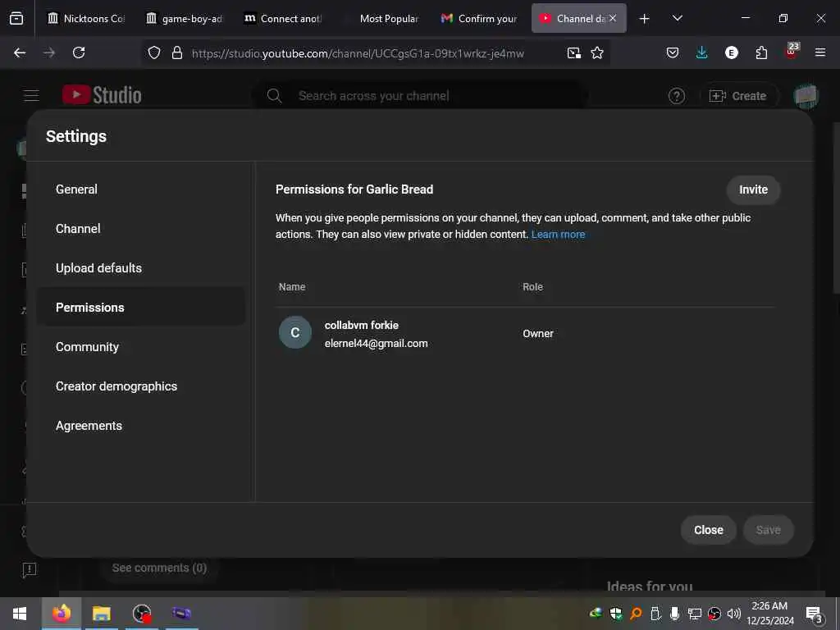Click See comments (0) behind dialog
This screenshot has width=840, height=630.
[x=159, y=568]
